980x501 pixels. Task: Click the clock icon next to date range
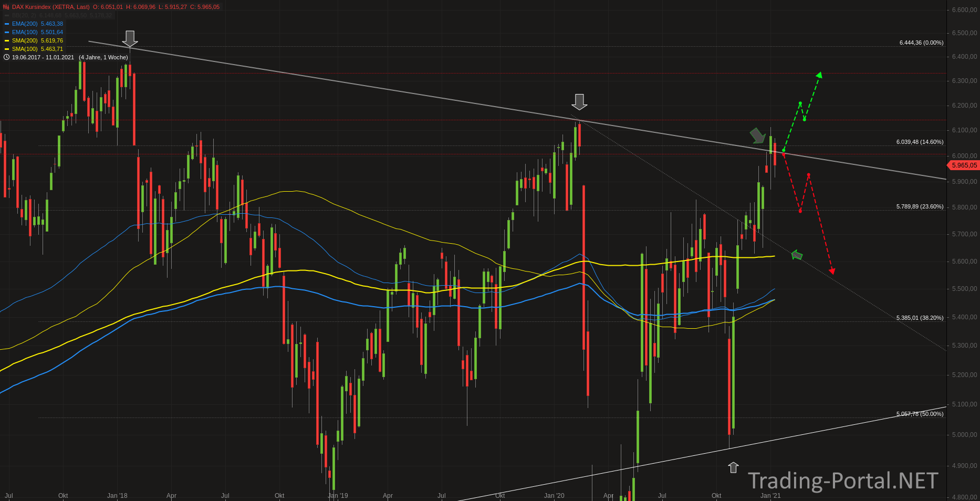pos(6,57)
